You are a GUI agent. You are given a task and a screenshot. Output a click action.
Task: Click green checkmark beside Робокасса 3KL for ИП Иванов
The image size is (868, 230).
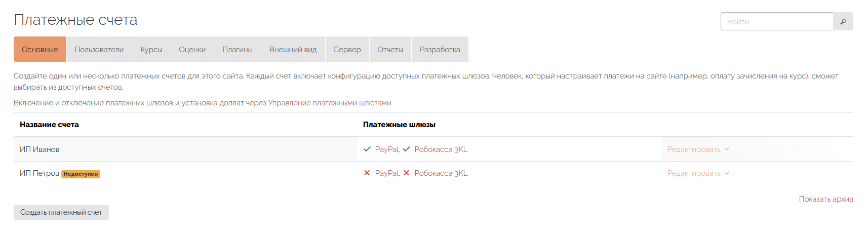pyautogui.click(x=406, y=149)
